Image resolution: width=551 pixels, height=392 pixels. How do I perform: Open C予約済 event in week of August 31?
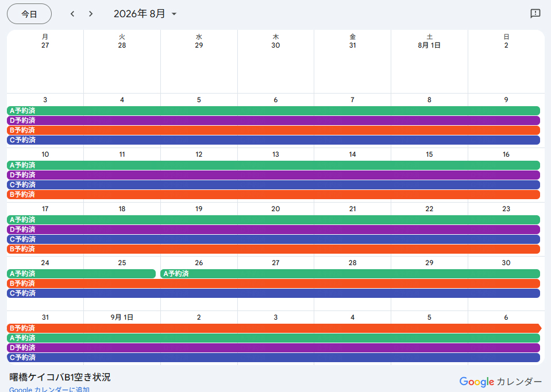click(273, 358)
